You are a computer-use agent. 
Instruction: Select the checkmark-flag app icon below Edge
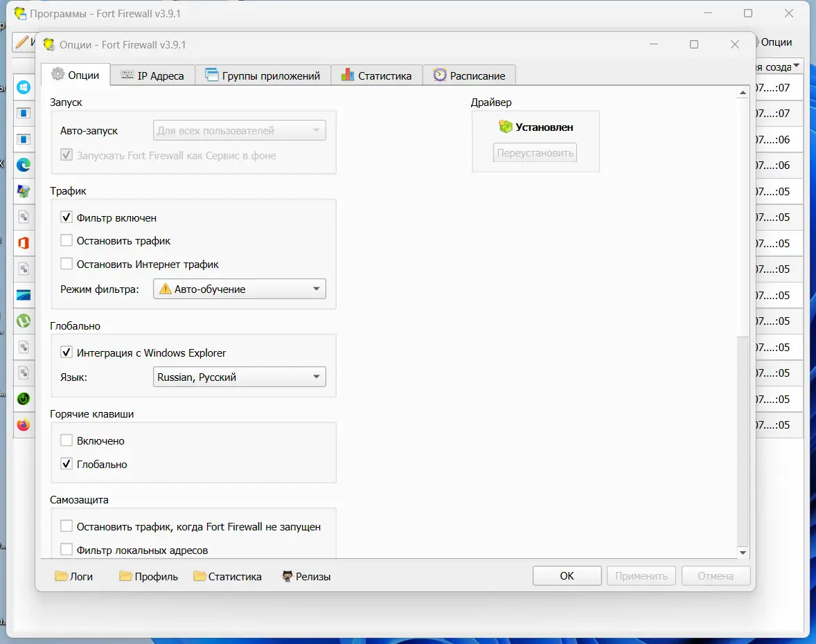(x=24, y=191)
